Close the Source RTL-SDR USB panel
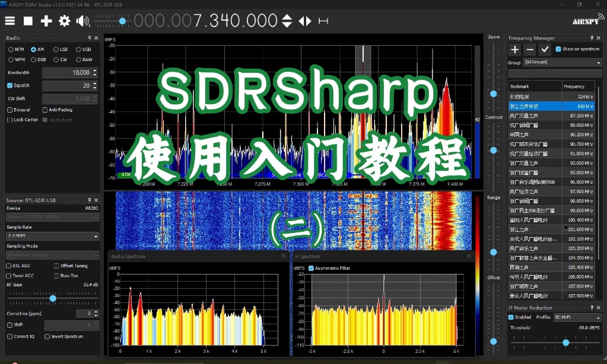The image size is (607, 364). (96, 200)
